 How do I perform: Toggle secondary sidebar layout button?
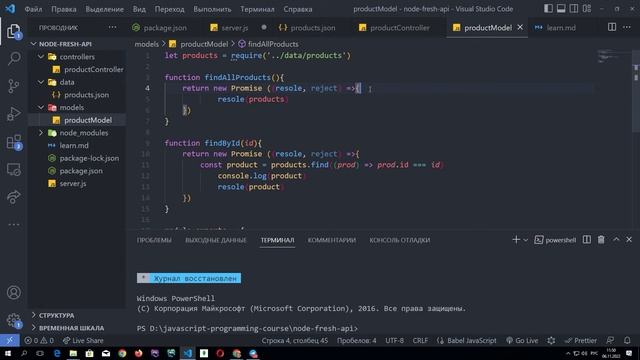574,9
